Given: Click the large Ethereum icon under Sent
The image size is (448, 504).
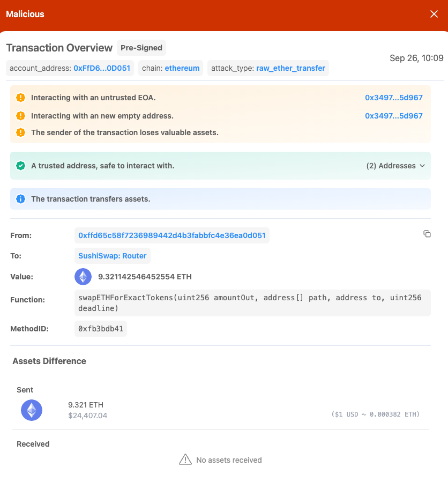Looking at the screenshot, I should click(32, 410).
